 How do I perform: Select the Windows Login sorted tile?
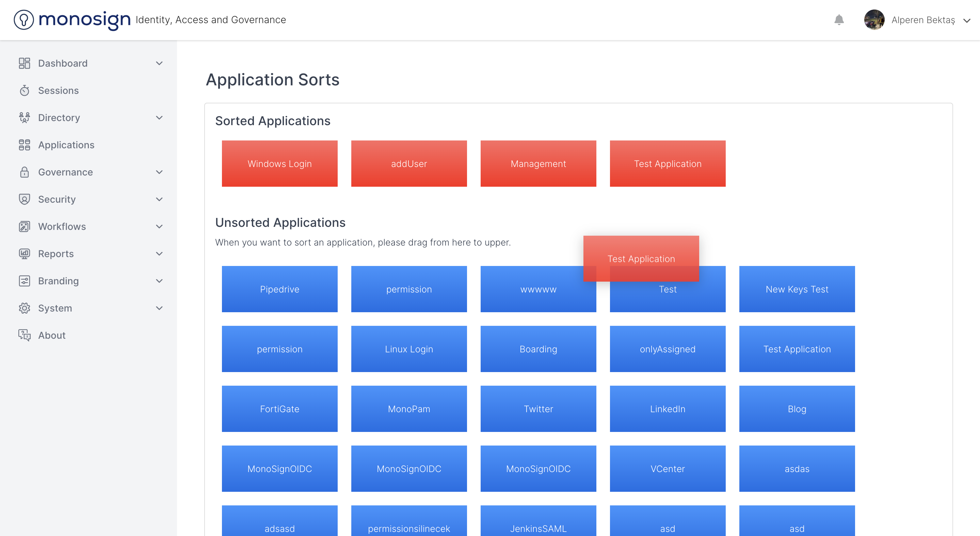pyautogui.click(x=279, y=164)
